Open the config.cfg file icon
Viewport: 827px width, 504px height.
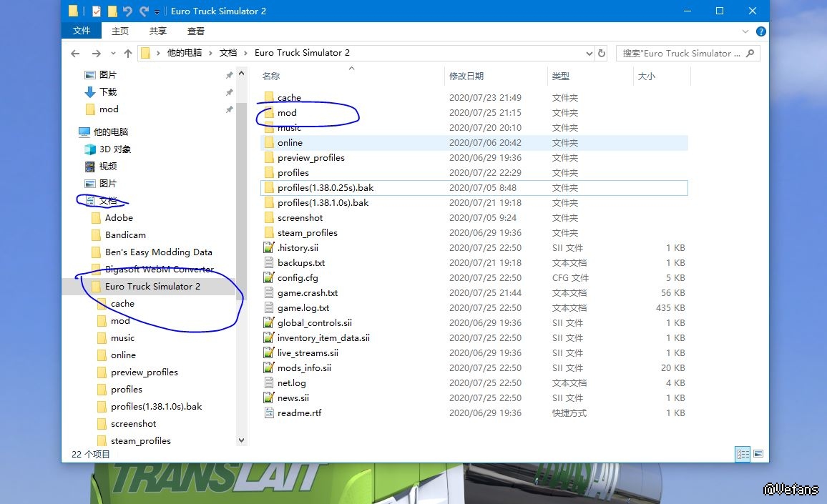point(269,277)
